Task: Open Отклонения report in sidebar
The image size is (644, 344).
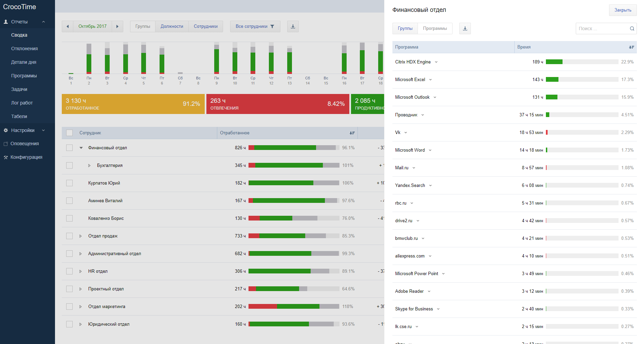Action: click(24, 49)
